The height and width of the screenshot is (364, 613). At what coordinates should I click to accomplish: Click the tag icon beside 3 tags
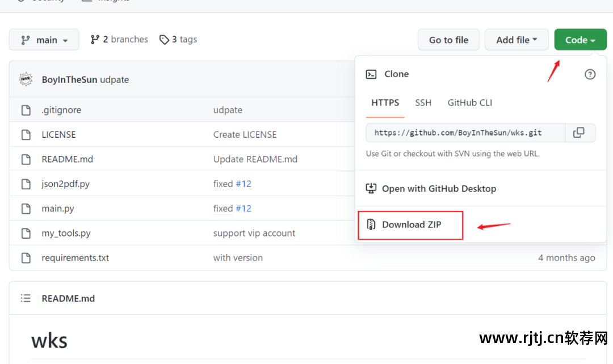(164, 40)
